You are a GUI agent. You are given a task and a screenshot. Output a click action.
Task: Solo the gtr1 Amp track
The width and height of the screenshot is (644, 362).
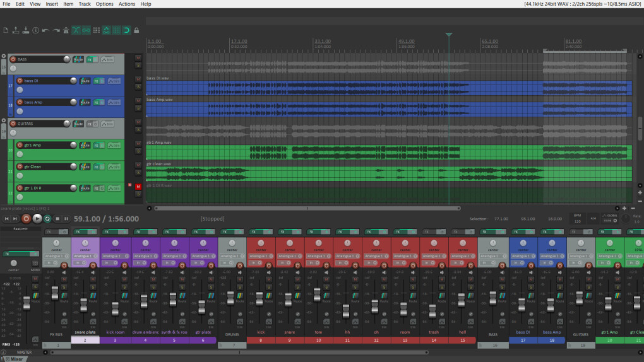point(138,151)
